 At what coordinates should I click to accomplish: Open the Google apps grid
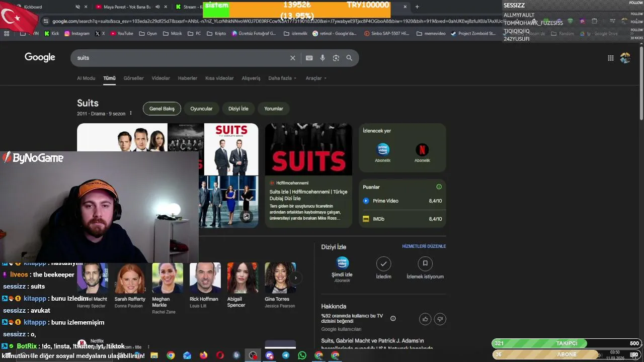coord(610,58)
